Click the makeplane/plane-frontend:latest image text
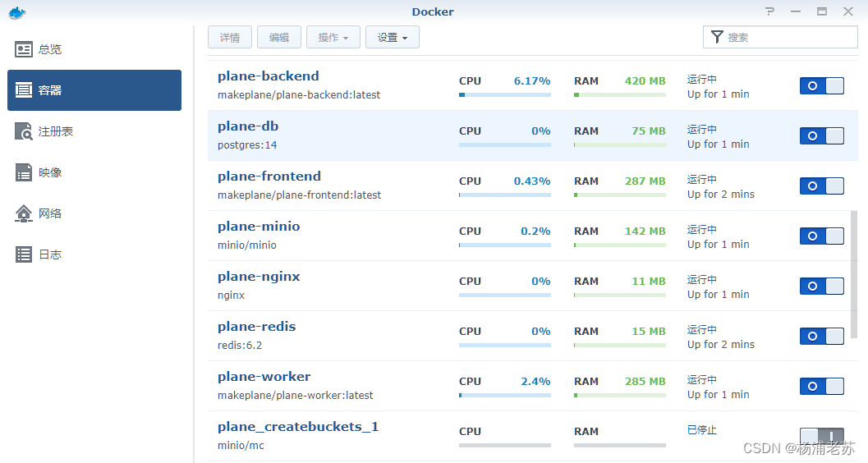Viewport: 868px width, 463px height. click(300, 195)
